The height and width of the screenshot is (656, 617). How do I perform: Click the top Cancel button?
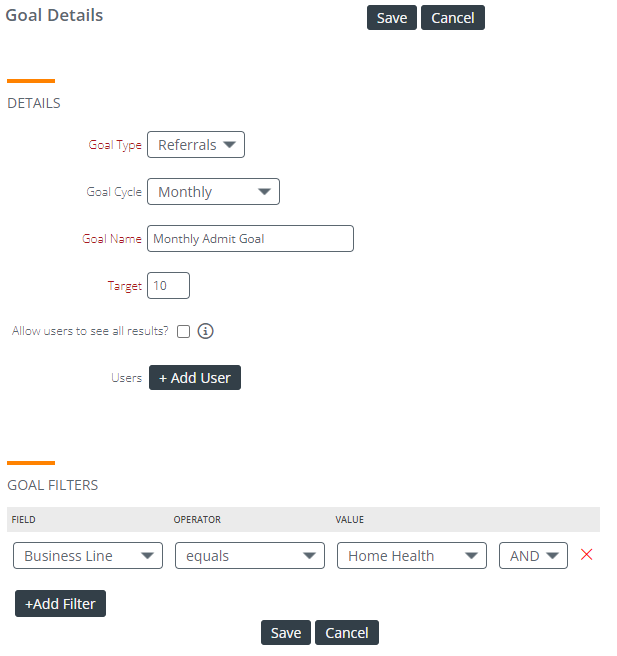(x=453, y=18)
